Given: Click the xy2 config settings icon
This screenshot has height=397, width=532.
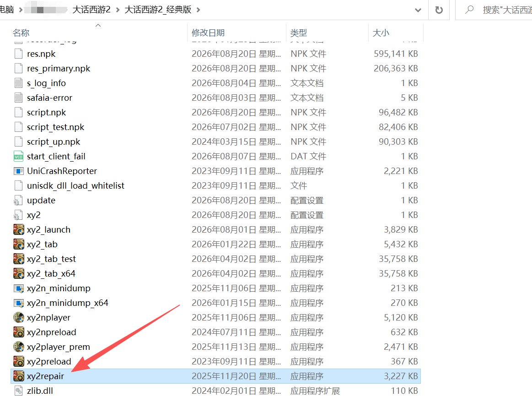Looking at the screenshot, I should coord(18,215).
